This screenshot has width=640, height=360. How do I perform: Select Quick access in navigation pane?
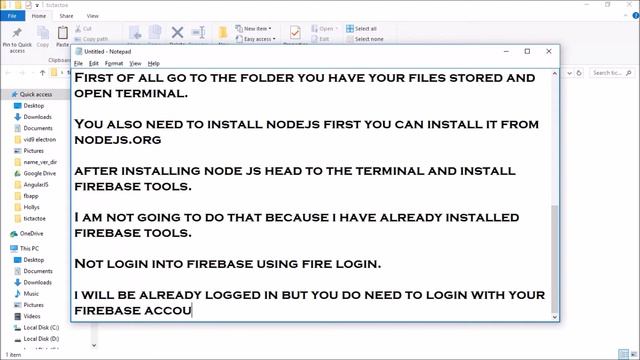[x=36, y=94]
